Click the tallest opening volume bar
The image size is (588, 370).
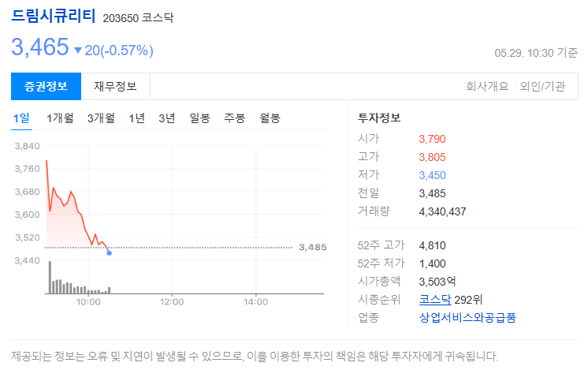click(x=50, y=278)
